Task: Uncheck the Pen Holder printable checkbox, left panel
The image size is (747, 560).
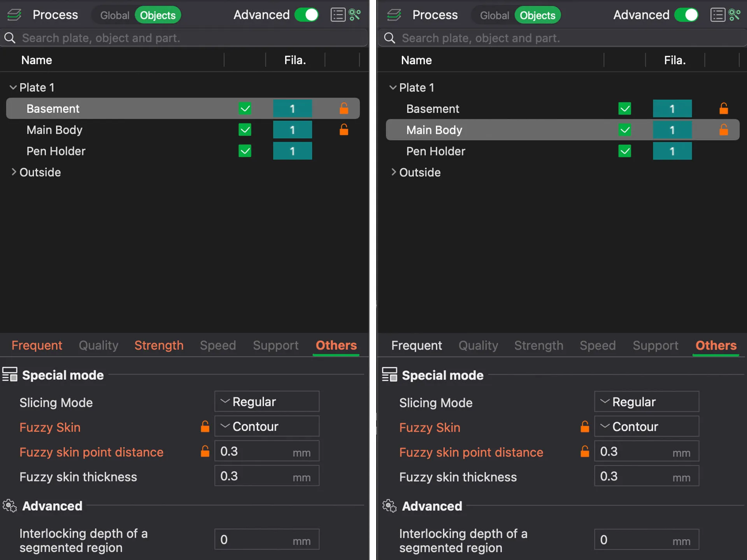Action: point(245,151)
